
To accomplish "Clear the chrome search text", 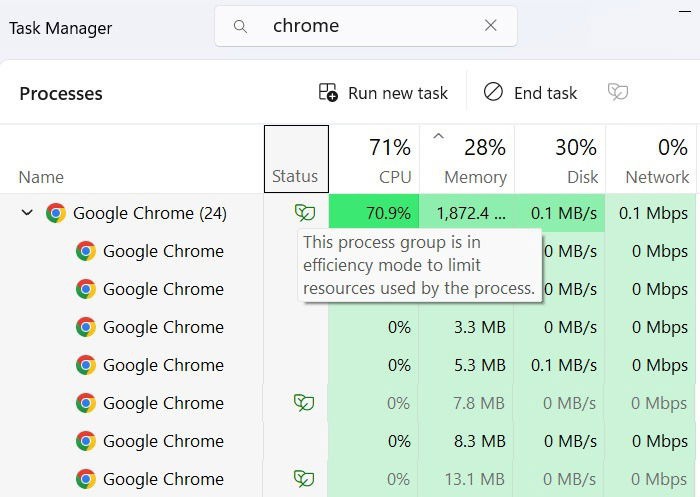I will [x=491, y=25].
